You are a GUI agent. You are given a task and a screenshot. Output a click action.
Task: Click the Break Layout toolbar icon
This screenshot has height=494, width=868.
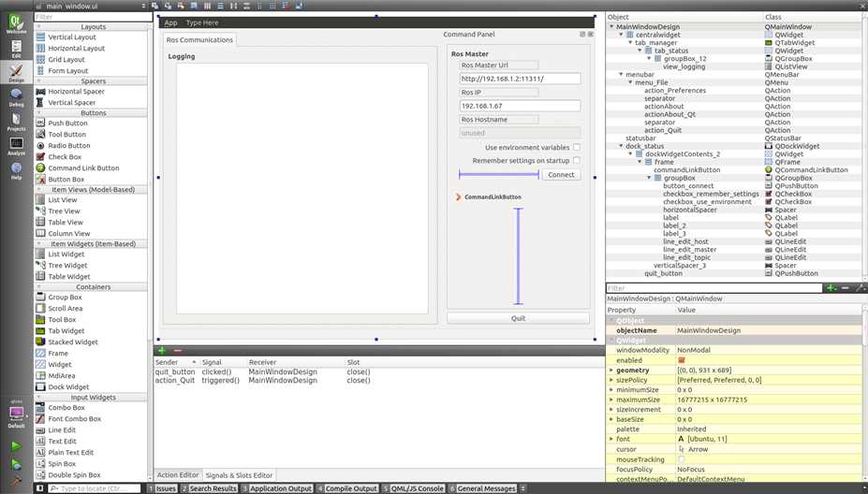click(x=286, y=6)
